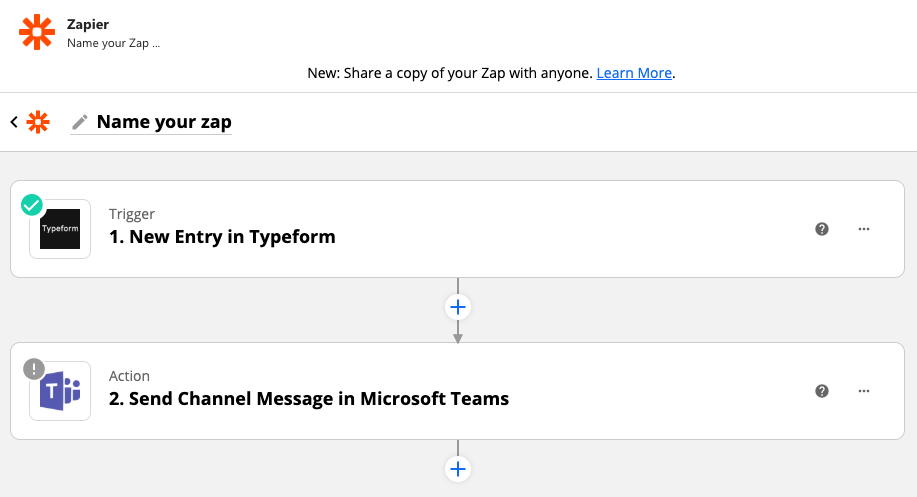The image size is (917, 497).
Task: Click the Typeform app icon
Action: pos(60,229)
